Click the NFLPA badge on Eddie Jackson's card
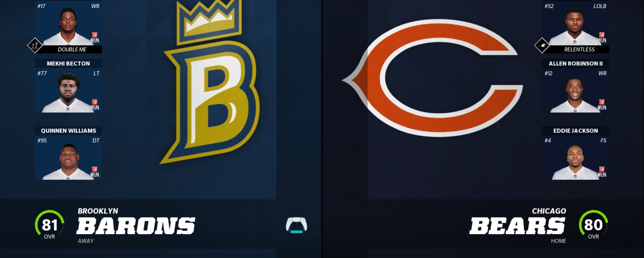This screenshot has height=258, width=644. pos(602,172)
